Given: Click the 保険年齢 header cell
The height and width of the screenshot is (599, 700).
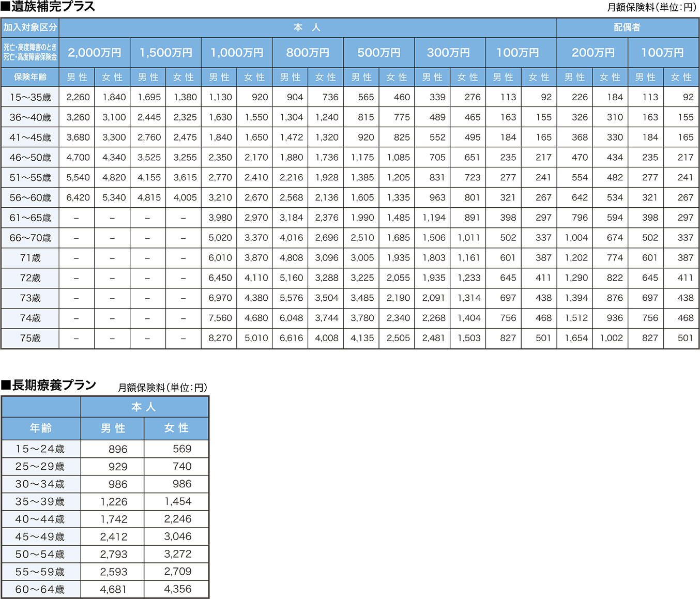Looking at the screenshot, I should (x=30, y=77).
